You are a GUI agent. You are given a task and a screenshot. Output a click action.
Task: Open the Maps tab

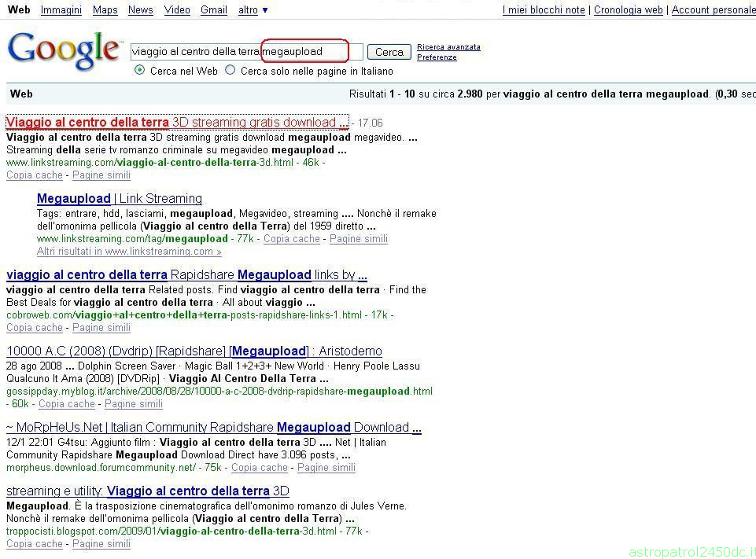[105, 9]
